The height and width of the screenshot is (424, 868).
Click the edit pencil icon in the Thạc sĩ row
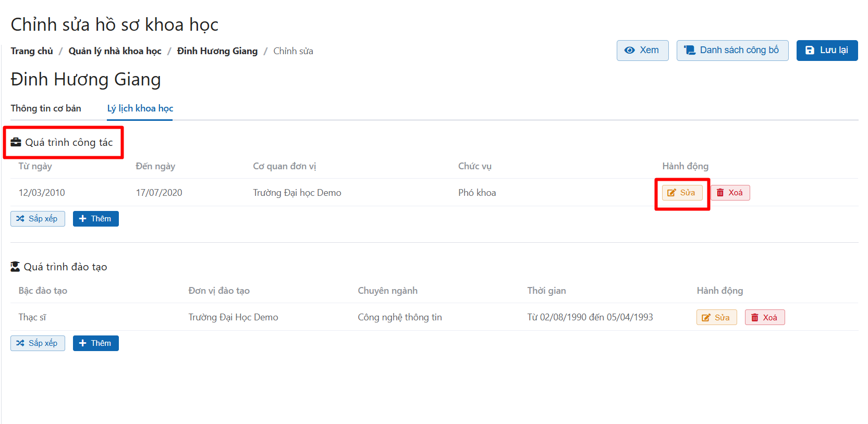[x=706, y=318]
